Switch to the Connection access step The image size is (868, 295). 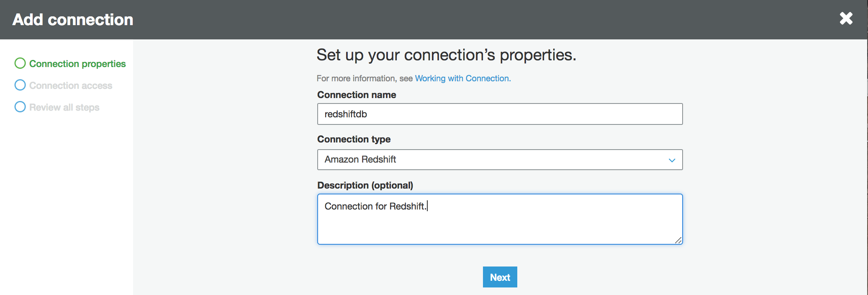point(70,85)
